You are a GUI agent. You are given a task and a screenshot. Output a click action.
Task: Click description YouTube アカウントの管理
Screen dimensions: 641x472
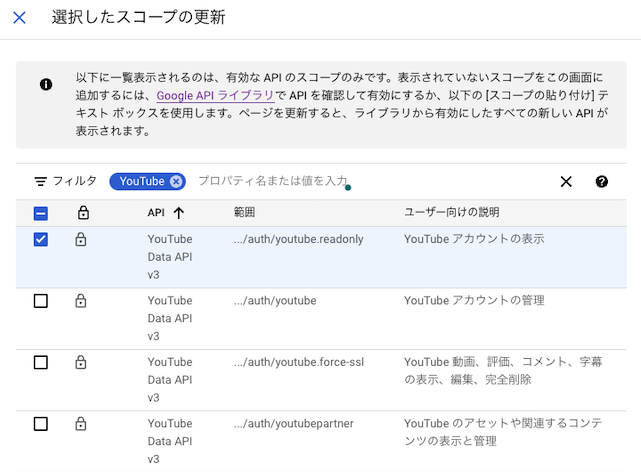(x=474, y=301)
